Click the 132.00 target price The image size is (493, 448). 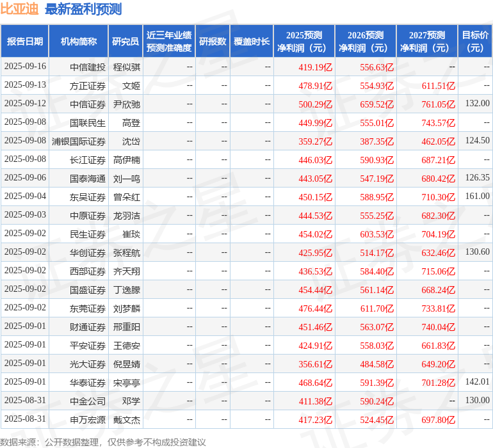coord(477,103)
